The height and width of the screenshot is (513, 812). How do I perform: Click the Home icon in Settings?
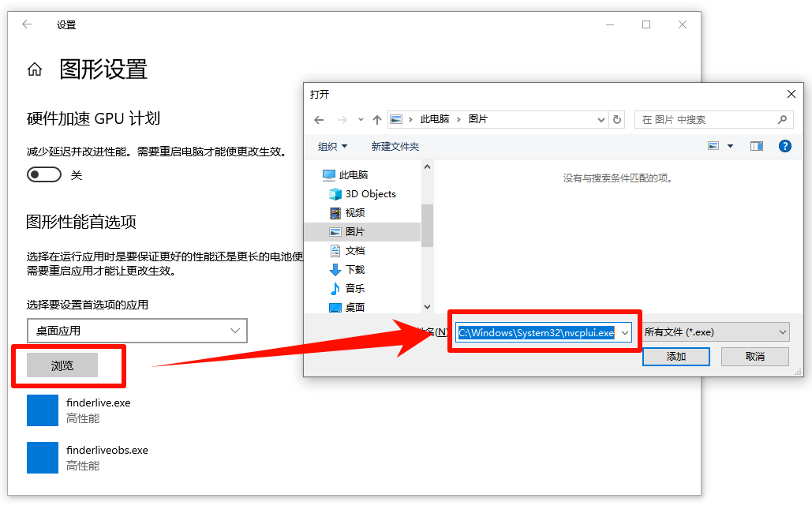click(34, 69)
